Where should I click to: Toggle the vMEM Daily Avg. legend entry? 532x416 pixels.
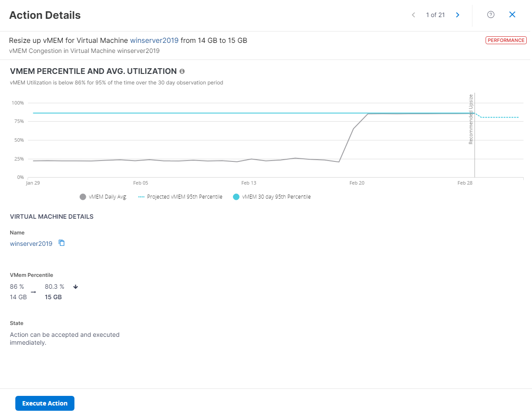(103, 197)
